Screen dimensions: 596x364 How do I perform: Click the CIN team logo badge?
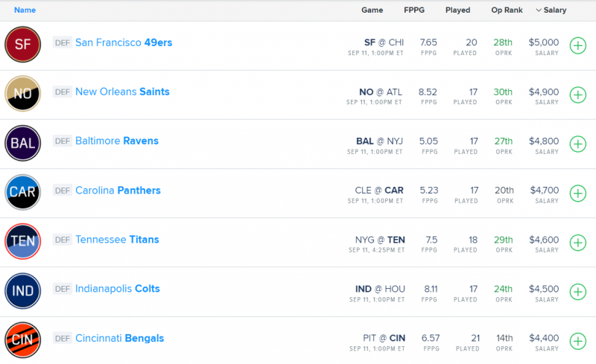(x=23, y=339)
